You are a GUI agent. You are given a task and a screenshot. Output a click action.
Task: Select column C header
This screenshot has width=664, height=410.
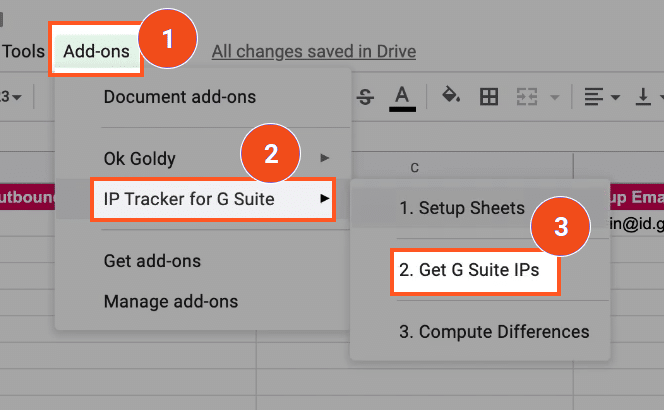click(415, 168)
